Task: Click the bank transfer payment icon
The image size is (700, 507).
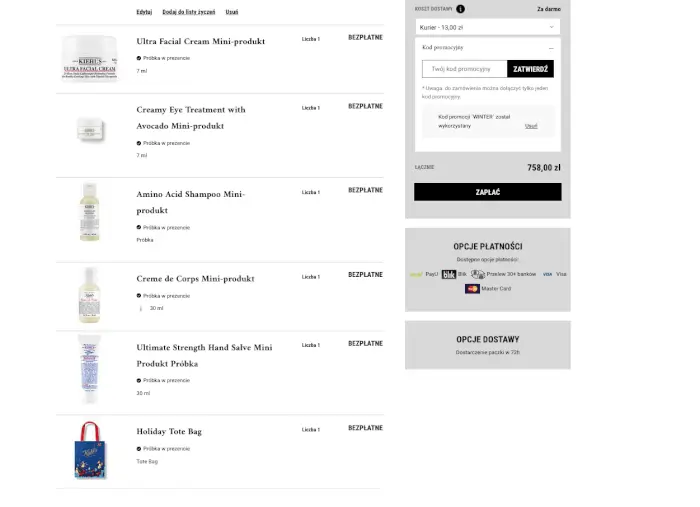Action: click(x=478, y=274)
